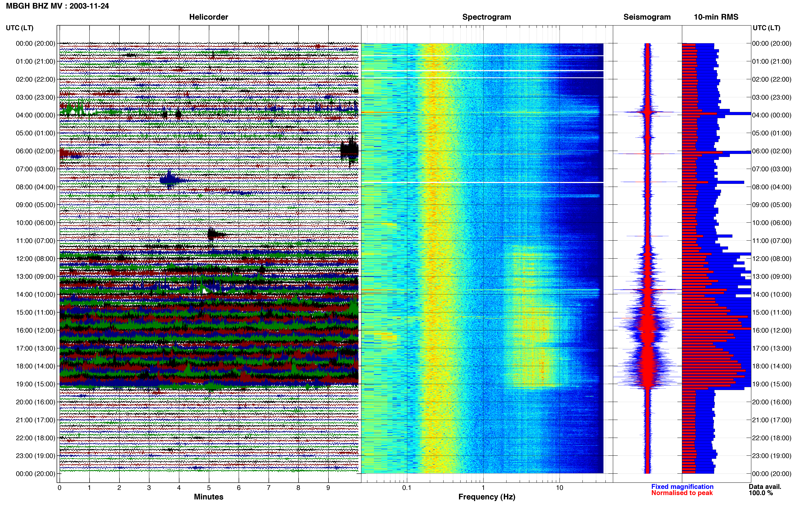The width and height of the screenshot is (812, 508).
Task: Click the right '18:00 (14:00)' time label
Action: coord(772,366)
